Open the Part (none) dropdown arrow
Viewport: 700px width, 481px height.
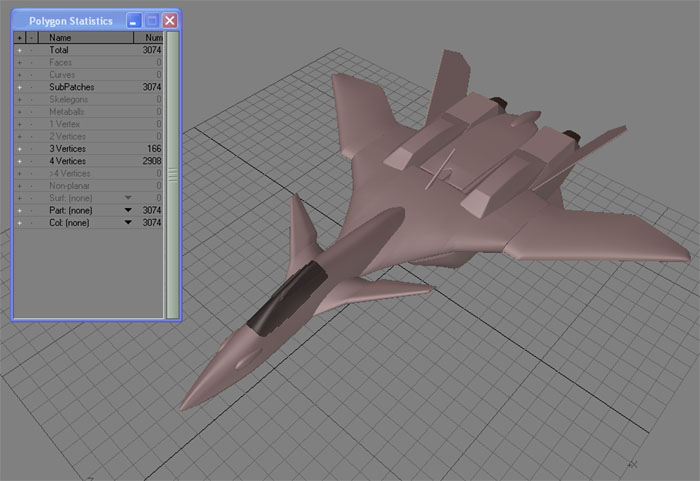128,210
